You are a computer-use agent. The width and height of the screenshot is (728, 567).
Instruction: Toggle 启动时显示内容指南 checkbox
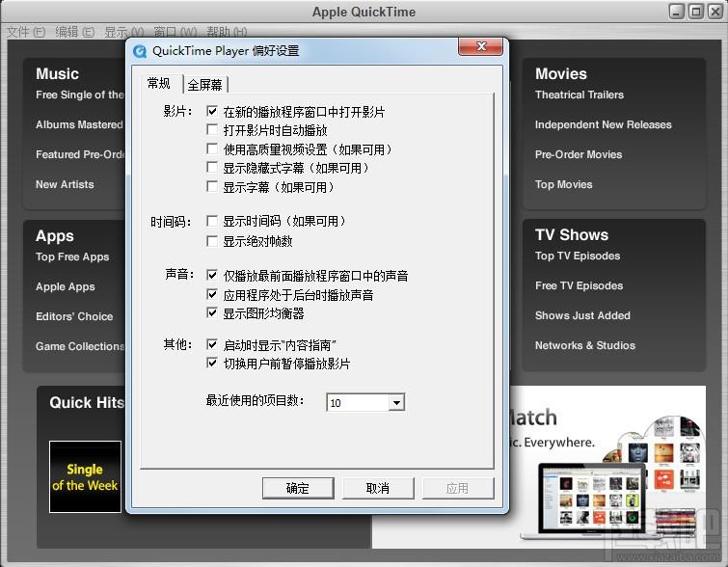pyautogui.click(x=212, y=344)
